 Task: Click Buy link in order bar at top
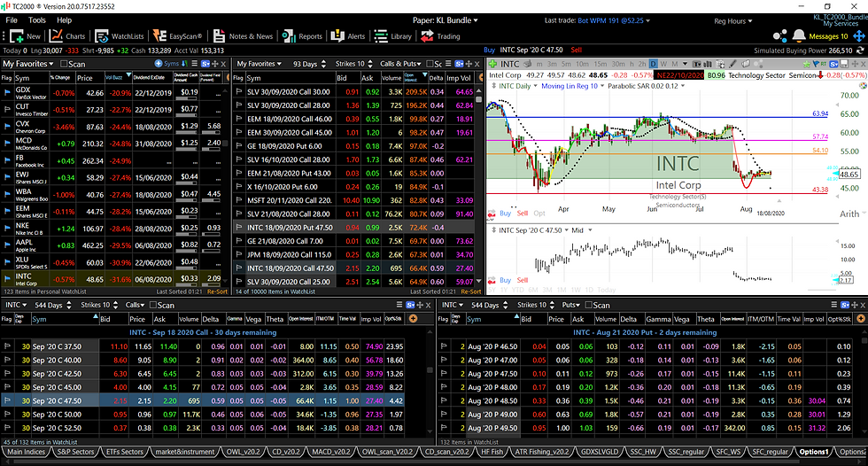(489, 50)
